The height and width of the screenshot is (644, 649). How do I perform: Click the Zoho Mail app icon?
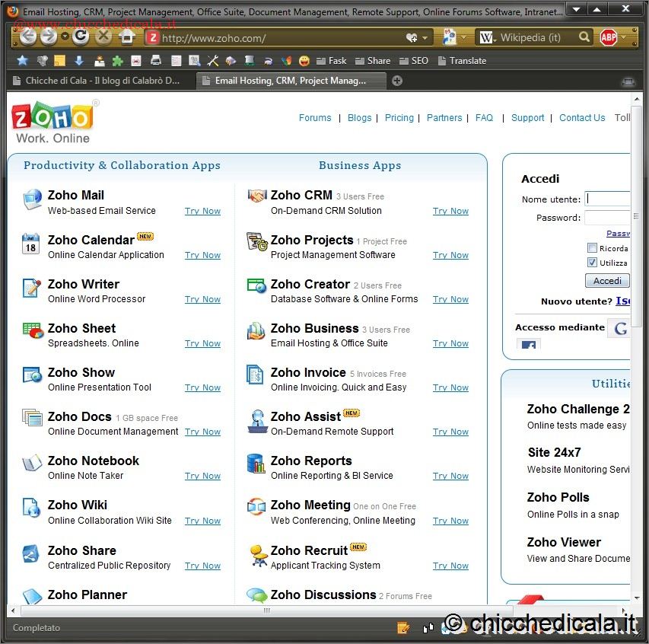point(32,199)
